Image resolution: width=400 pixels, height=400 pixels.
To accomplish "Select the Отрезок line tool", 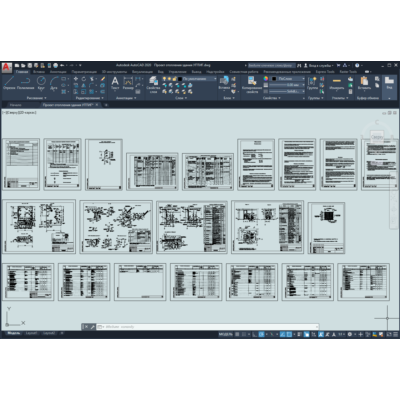I will pyautogui.click(x=9, y=83).
